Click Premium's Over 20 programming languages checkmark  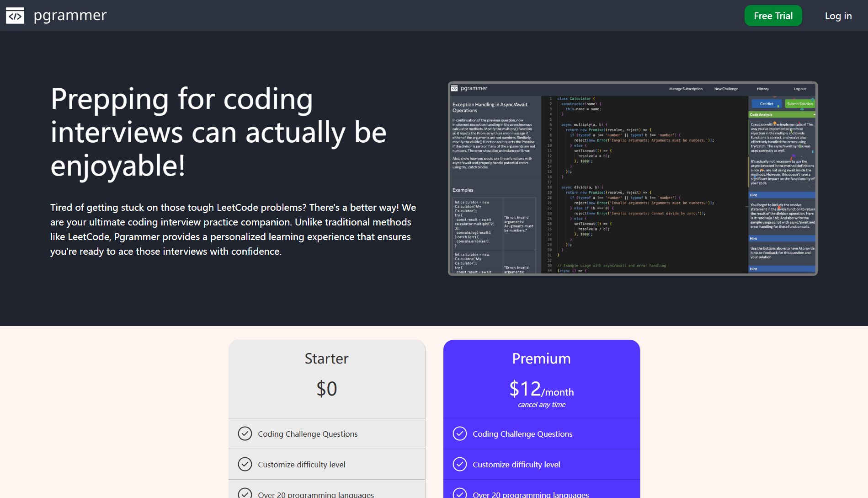point(459,493)
